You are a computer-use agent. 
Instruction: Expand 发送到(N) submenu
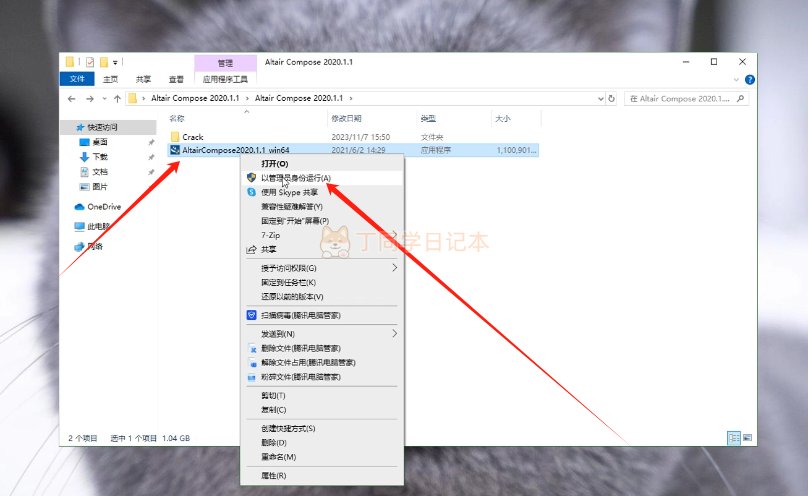coord(322,334)
